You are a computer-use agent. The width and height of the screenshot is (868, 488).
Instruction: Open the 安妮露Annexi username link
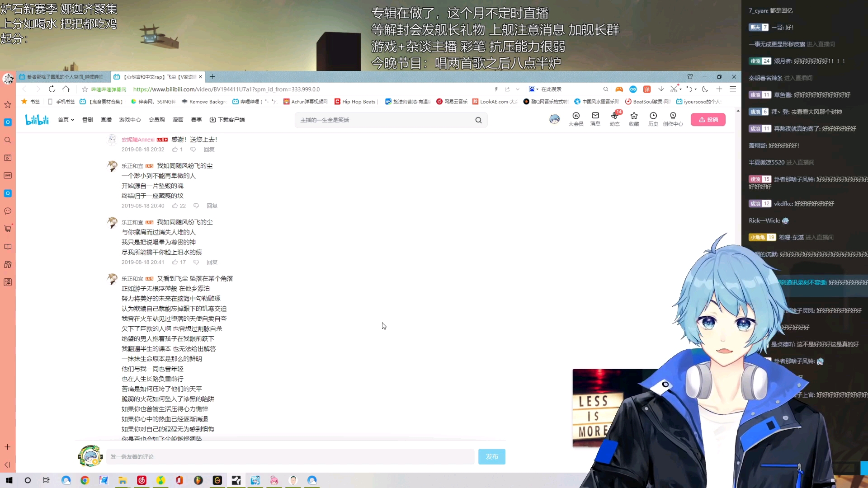pos(138,140)
